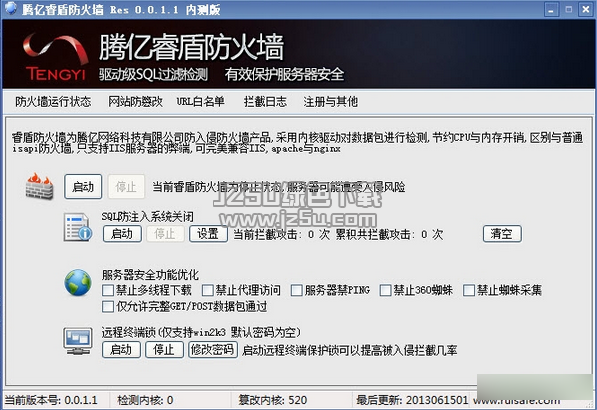Click the SQL防注入系统关闭 label
The width and height of the screenshot is (597, 410).
[147, 217]
